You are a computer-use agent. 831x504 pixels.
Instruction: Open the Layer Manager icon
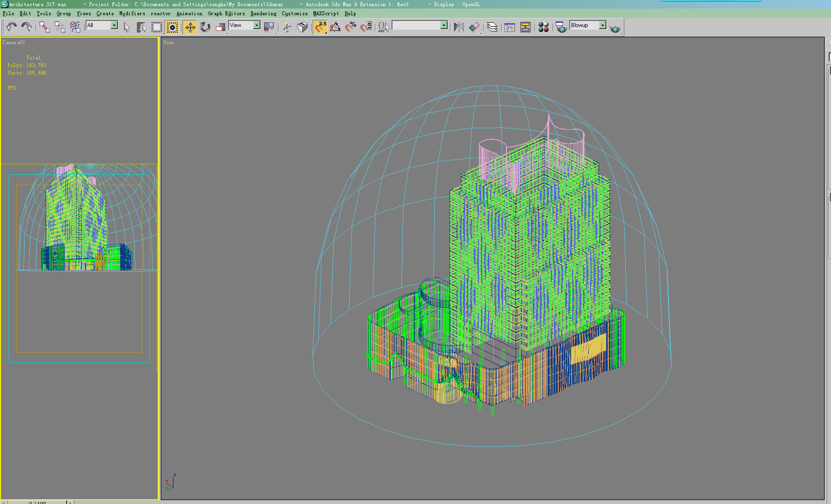point(492,27)
